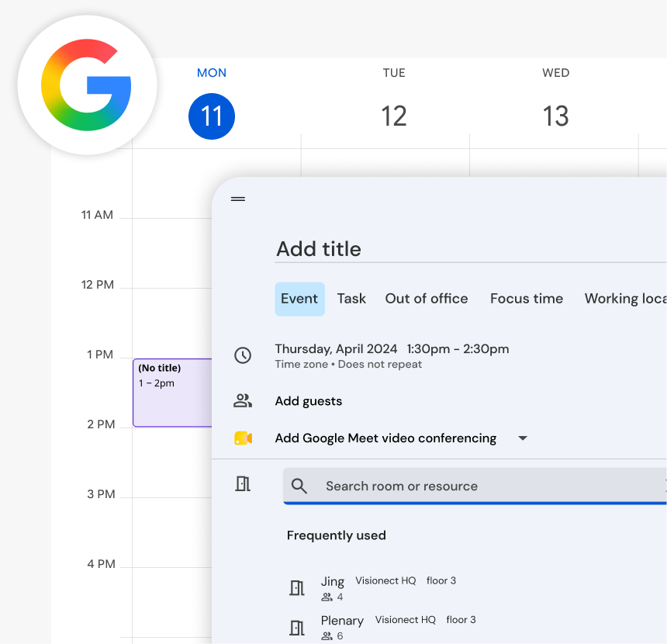This screenshot has height=644, width=667.
Task: Open the (No title) 1 – 2pm event
Action: point(172,393)
